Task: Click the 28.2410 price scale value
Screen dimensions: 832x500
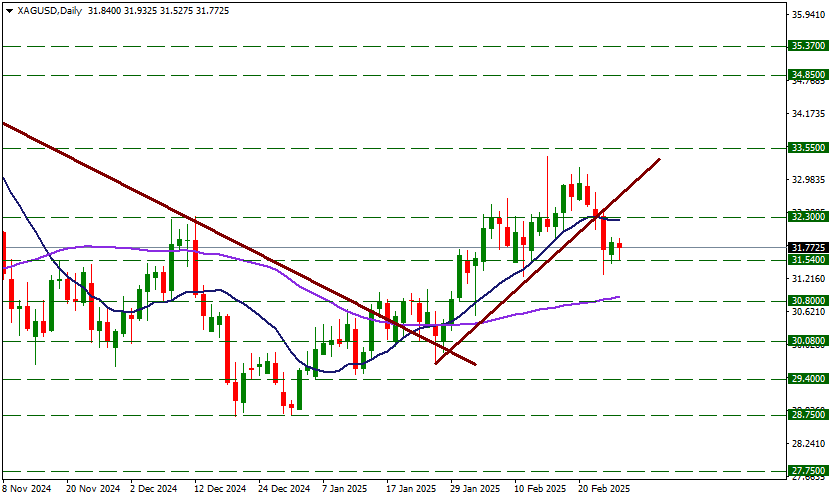Action: (809, 444)
